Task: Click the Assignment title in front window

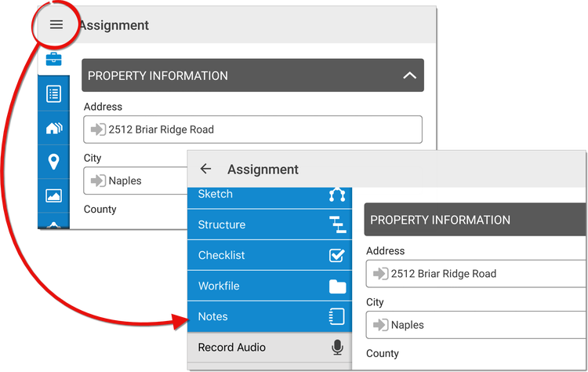Action: [263, 170]
